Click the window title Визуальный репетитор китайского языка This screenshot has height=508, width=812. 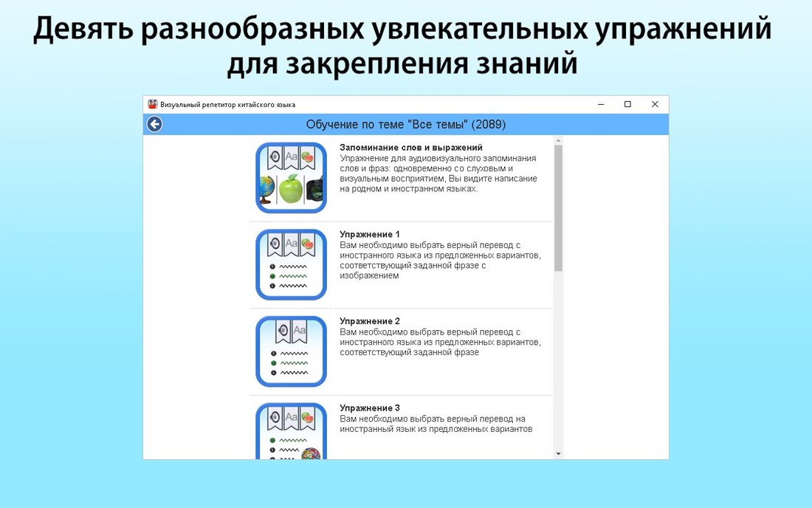coord(228,105)
